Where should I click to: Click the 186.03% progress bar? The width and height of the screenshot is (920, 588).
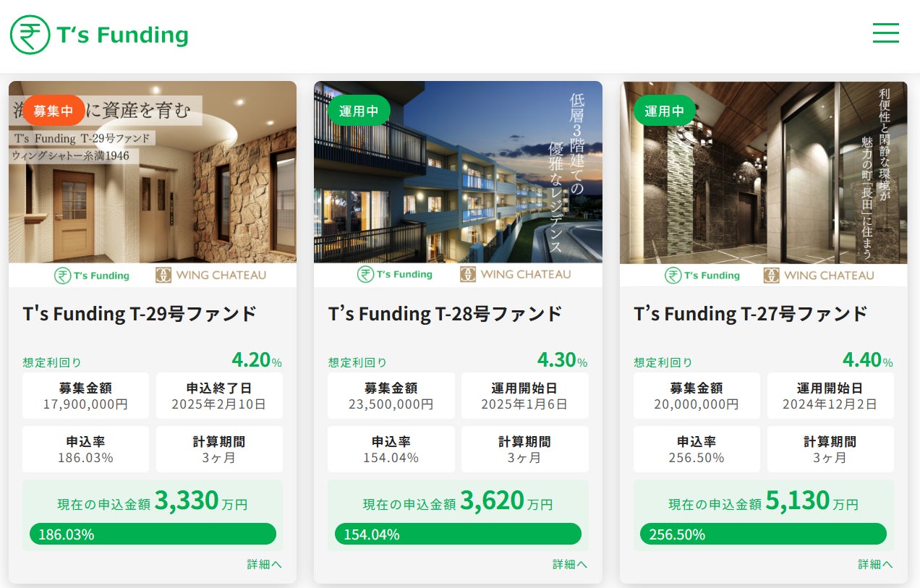153,534
